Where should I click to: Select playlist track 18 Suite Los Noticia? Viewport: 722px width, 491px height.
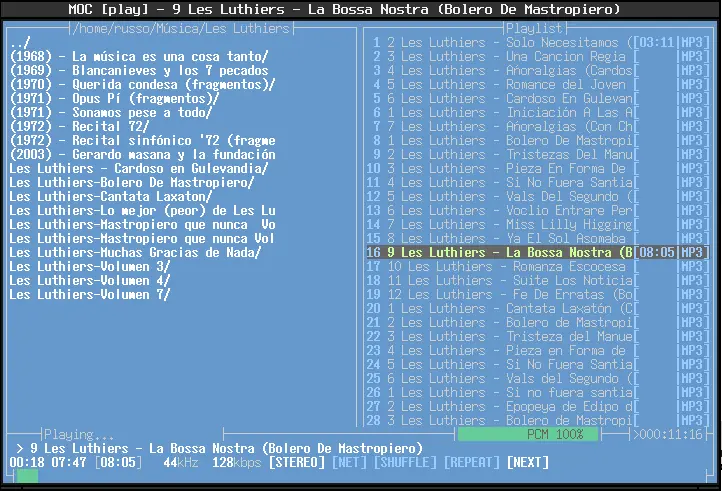click(x=537, y=281)
